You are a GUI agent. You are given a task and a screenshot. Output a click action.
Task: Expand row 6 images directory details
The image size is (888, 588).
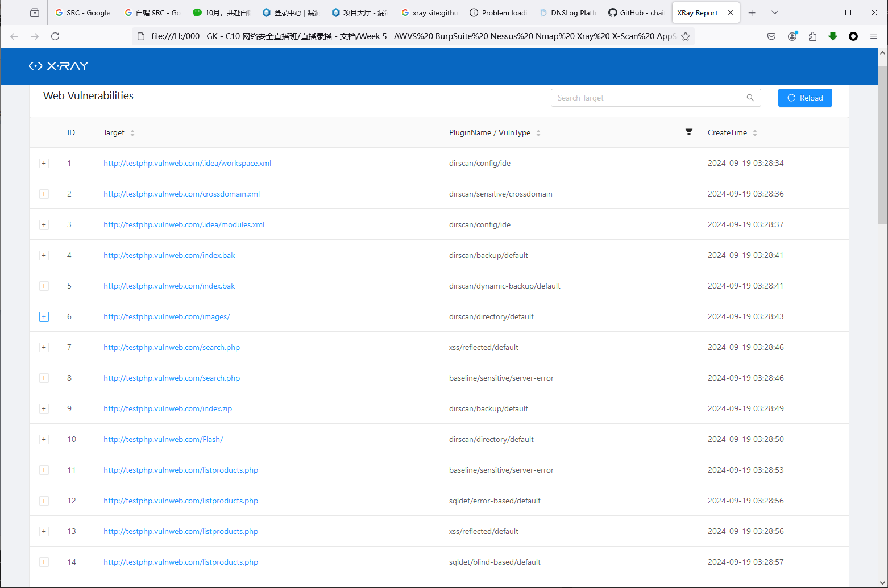point(44,316)
